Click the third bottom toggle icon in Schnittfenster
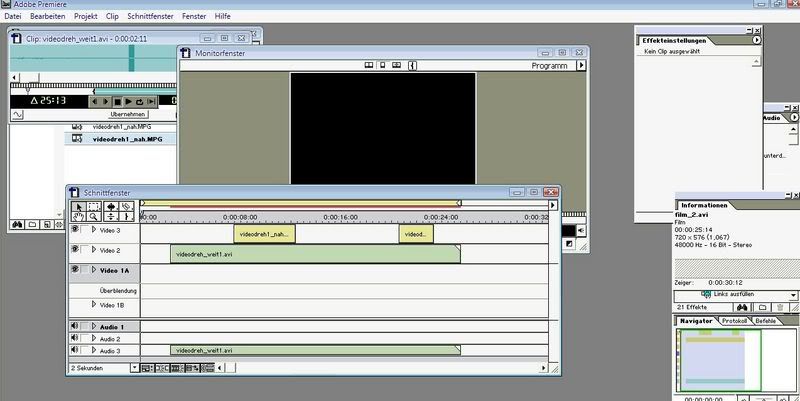This screenshot has height=401, width=800. pos(177,368)
